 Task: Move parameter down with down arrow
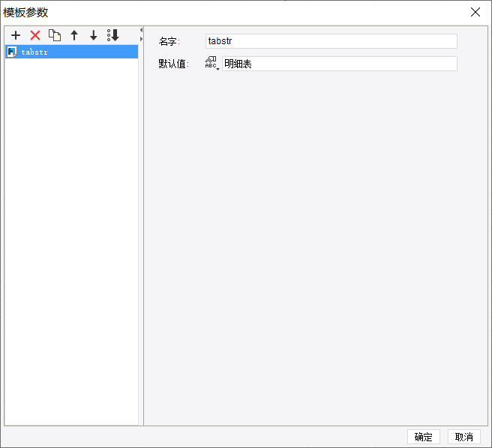(x=94, y=35)
